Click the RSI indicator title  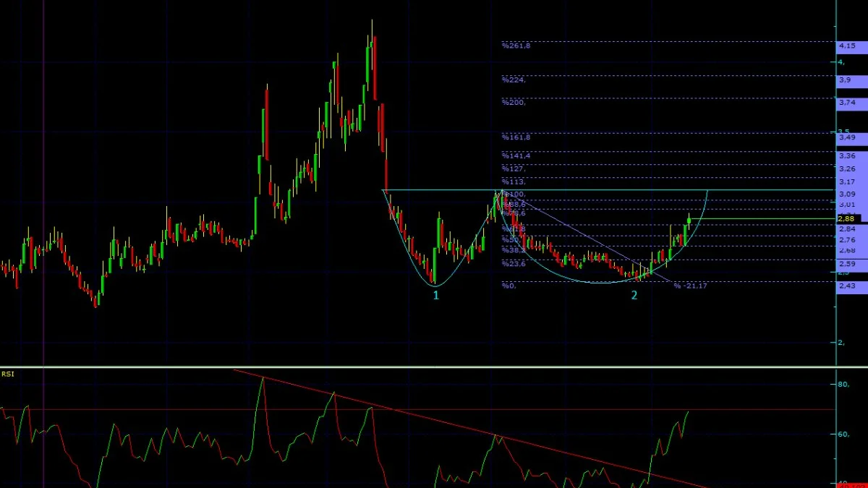coord(8,374)
